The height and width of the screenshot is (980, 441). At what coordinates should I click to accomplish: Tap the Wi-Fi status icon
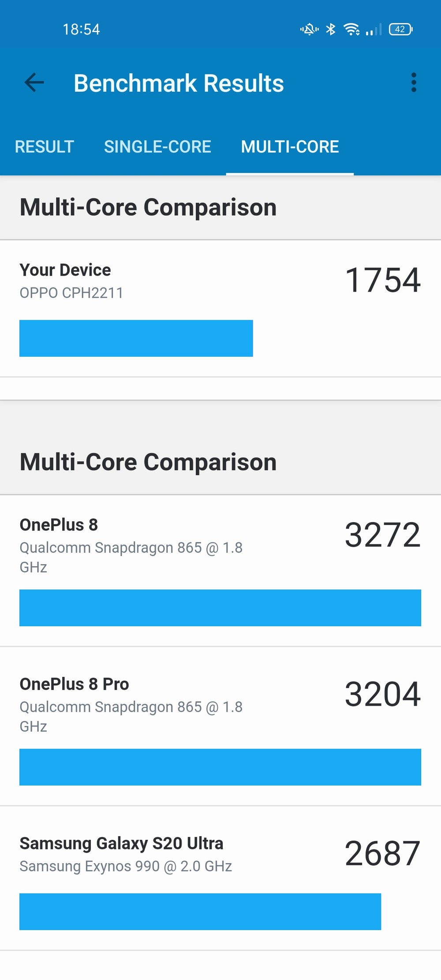coord(351,30)
